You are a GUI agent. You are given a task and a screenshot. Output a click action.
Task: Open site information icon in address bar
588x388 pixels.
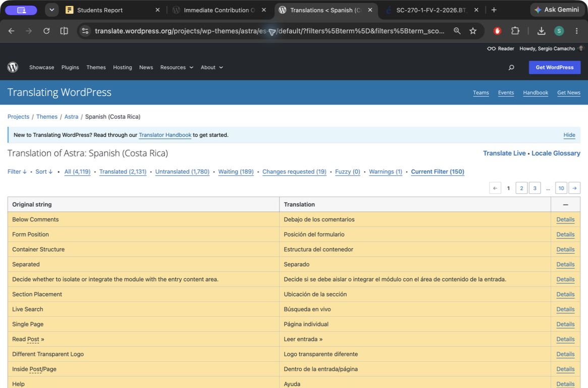pyautogui.click(x=85, y=31)
